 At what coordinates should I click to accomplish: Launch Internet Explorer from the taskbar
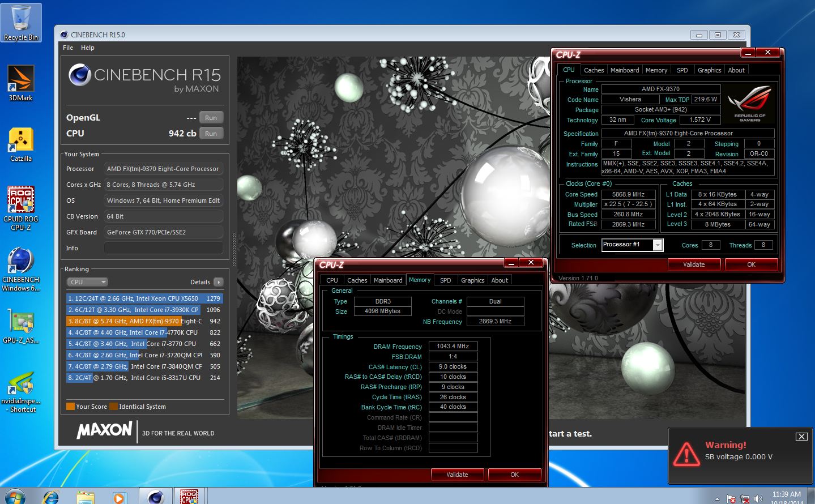51,497
